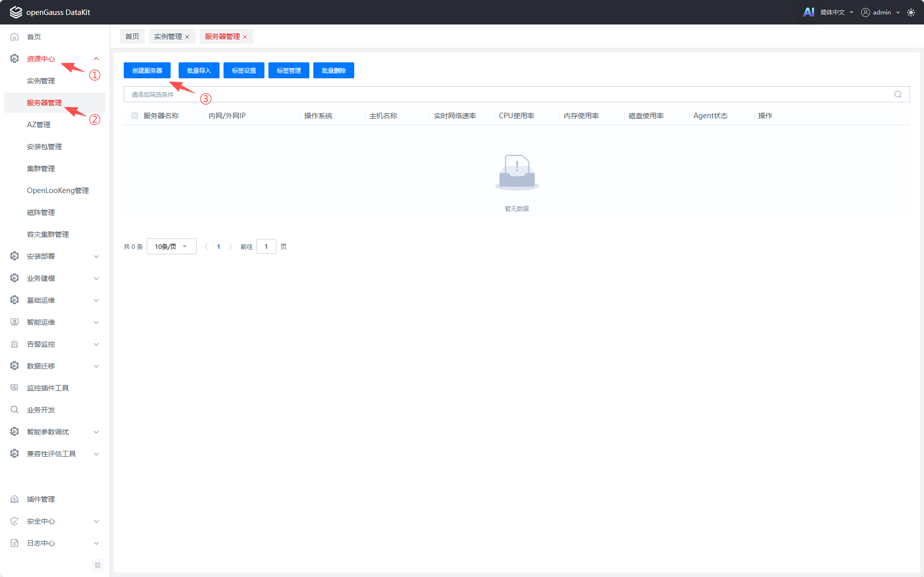The height and width of the screenshot is (577, 924).
Task: Click the 插件管理 plugin management icon
Action: pyautogui.click(x=14, y=499)
